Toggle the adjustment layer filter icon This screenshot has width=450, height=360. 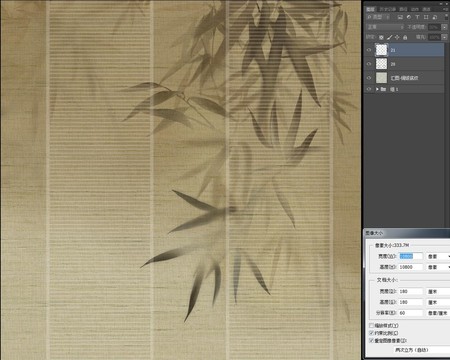[x=409, y=17]
